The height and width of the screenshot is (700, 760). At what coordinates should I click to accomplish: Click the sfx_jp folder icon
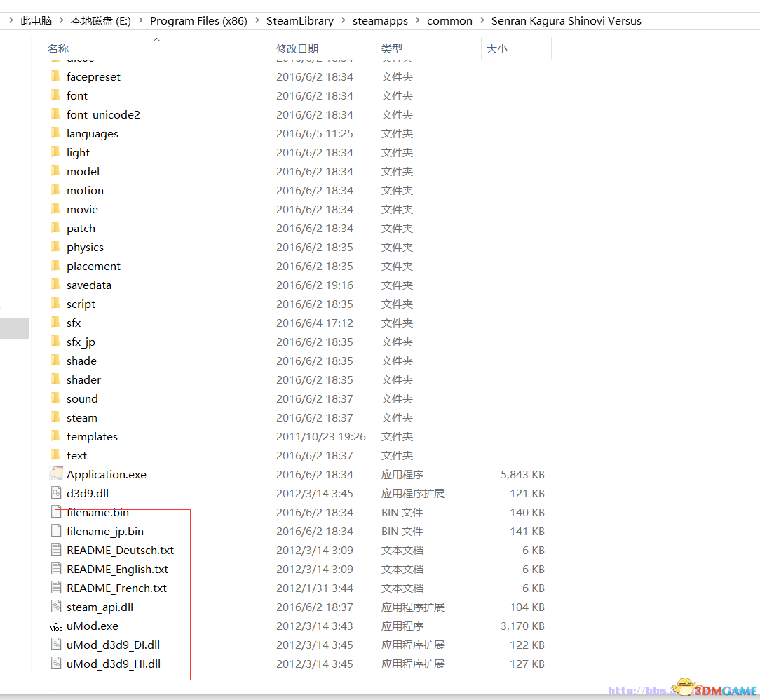(x=56, y=342)
